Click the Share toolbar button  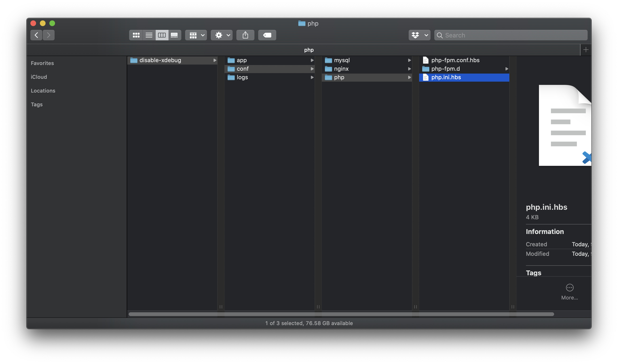245,35
